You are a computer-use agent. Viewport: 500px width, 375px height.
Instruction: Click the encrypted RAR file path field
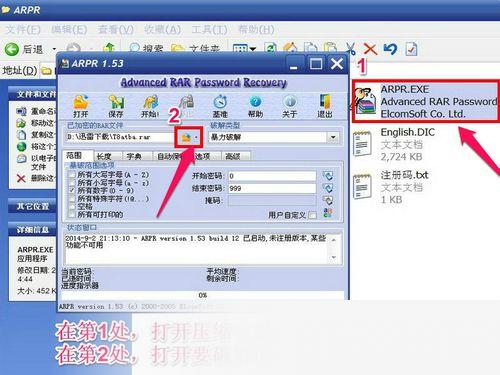(119, 137)
